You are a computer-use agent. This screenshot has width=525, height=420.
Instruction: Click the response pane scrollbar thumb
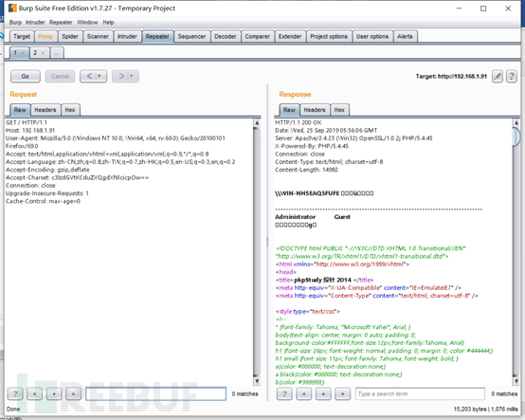[x=516, y=137]
